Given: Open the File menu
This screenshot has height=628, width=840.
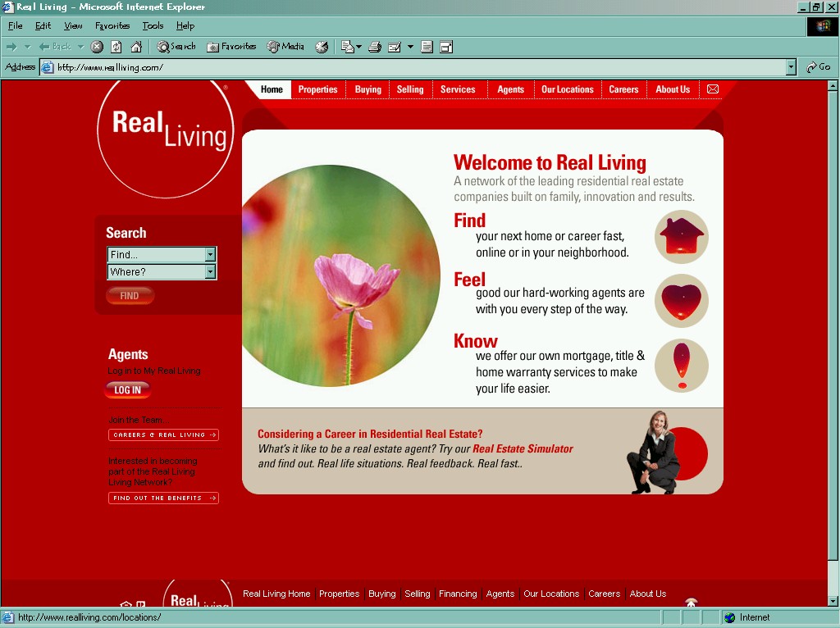Looking at the screenshot, I should pos(15,25).
